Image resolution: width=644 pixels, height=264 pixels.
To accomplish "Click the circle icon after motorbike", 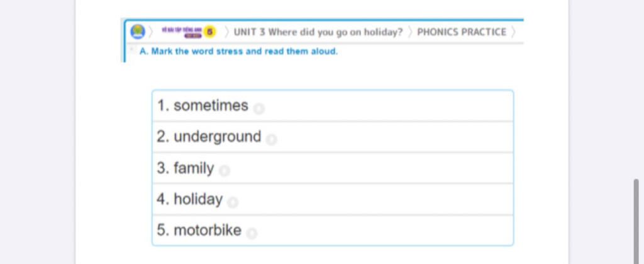I will coord(252,233).
